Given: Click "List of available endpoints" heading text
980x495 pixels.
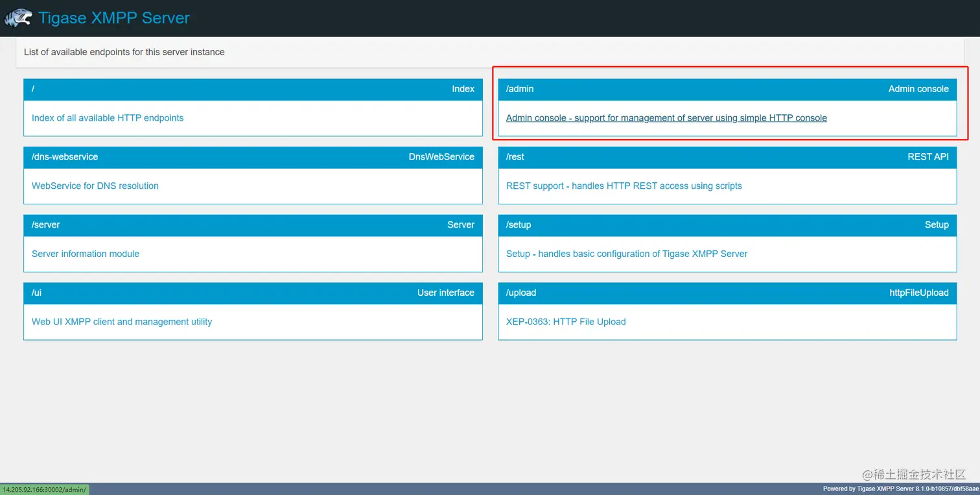Looking at the screenshot, I should pos(124,52).
